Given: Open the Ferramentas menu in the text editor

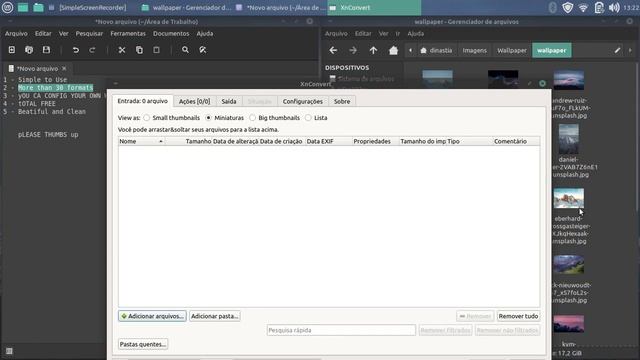Looking at the screenshot, I should tap(128, 33).
